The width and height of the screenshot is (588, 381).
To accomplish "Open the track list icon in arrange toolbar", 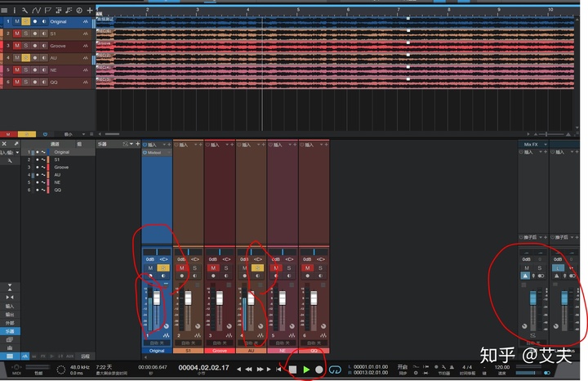I will pos(4,10).
